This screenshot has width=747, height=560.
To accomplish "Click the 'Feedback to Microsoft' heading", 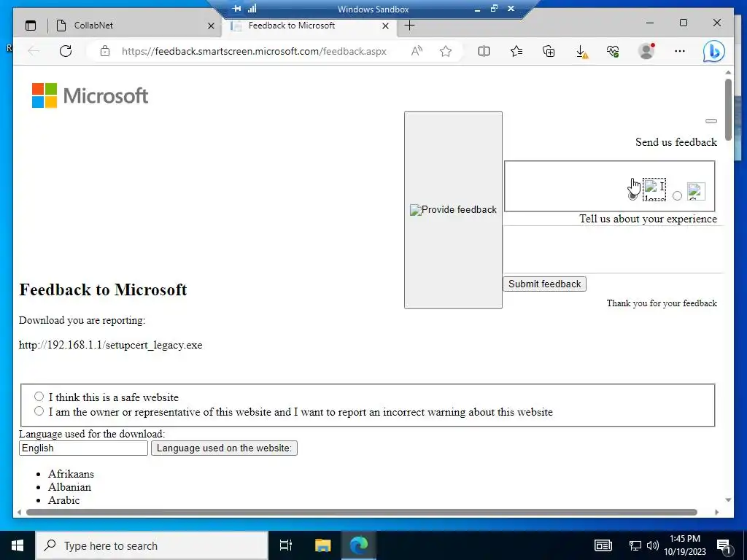I will point(103,289).
